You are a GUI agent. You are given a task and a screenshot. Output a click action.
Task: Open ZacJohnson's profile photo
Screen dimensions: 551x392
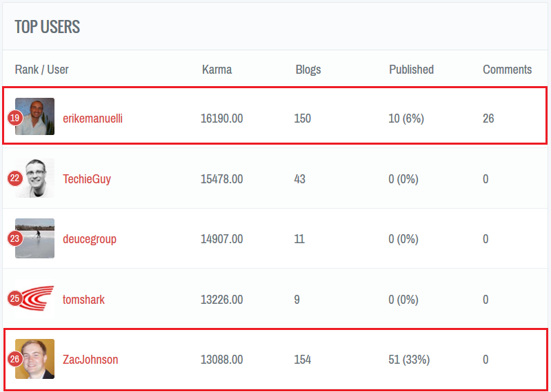(37, 359)
